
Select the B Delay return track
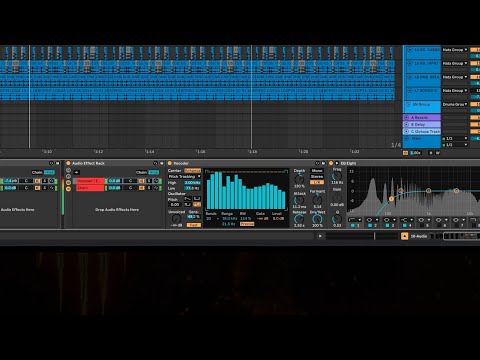click(x=422, y=124)
